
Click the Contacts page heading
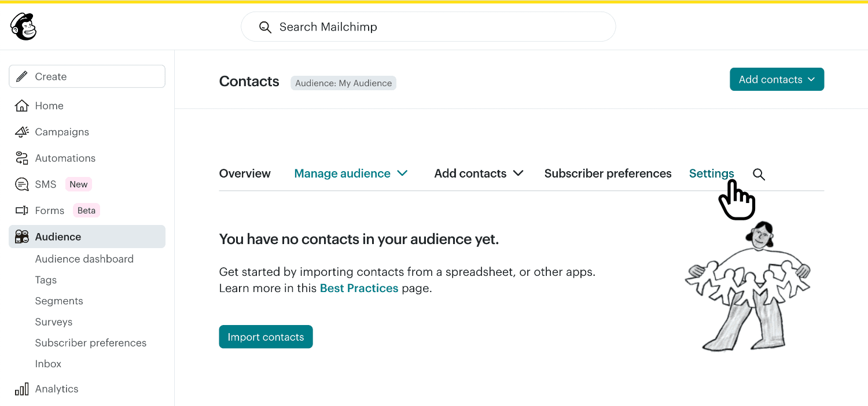click(249, 82)
